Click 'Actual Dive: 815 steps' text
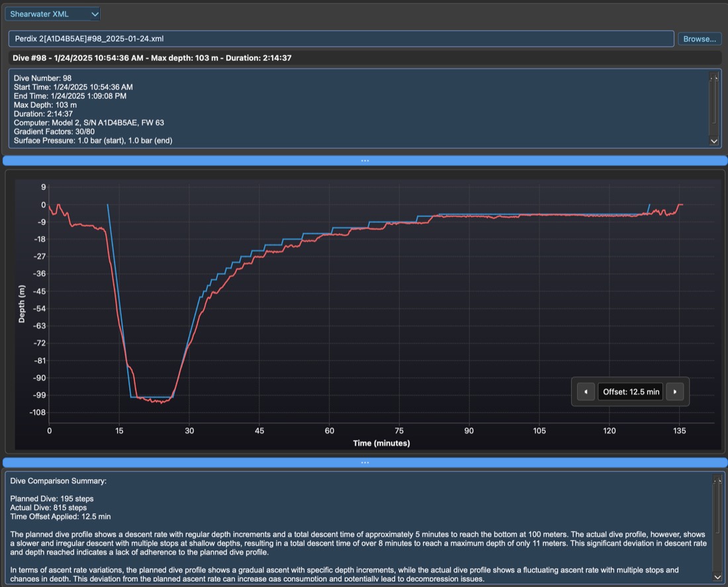Viewport: 728px width, 587px height. point(48,508)
